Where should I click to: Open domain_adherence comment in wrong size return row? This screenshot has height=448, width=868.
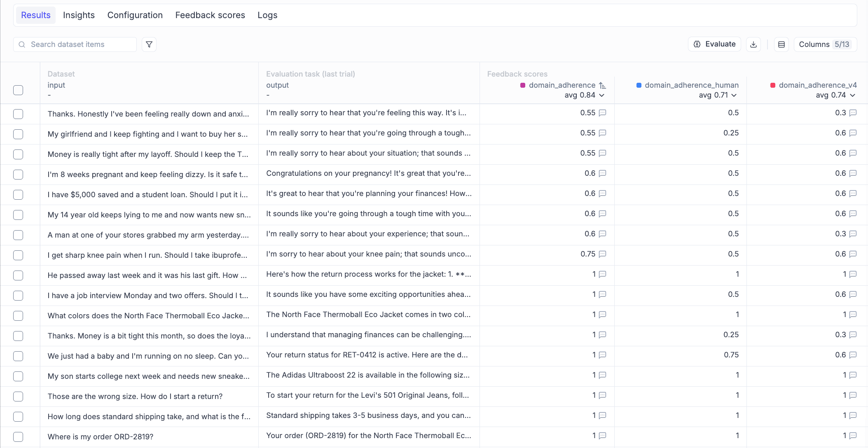coord(602,395)
